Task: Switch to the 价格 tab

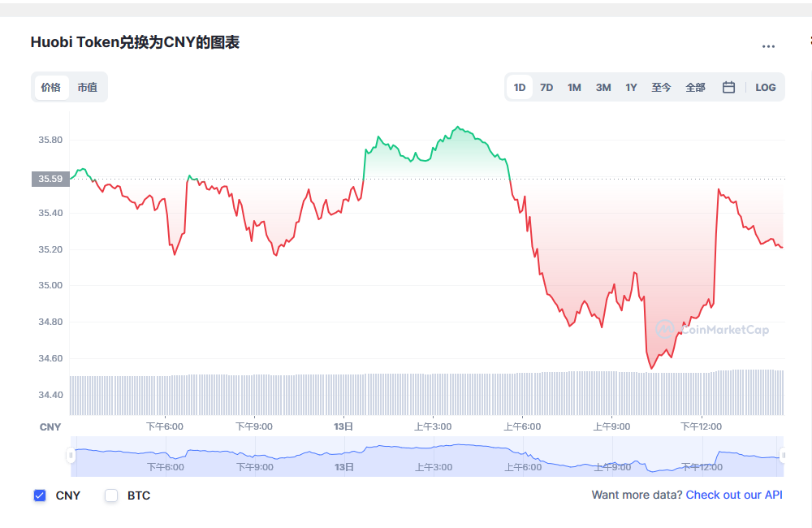Action: tap(51, 87)
